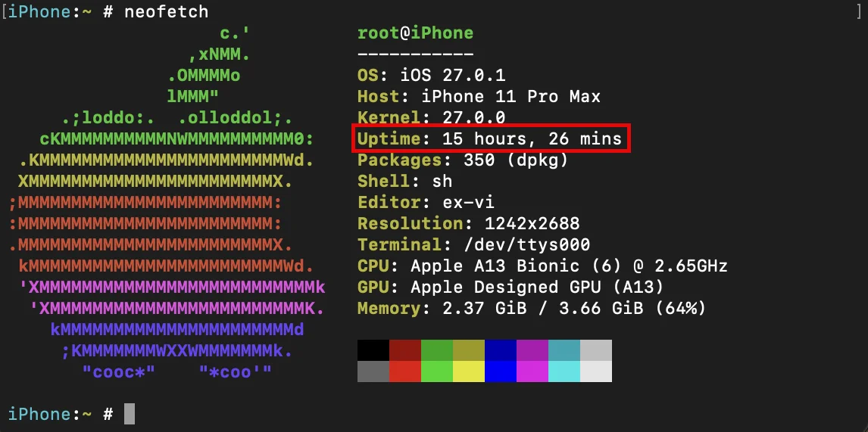Click the green c.' logo line
Image resolution: width=868 pixels, height=432 pixels.
(235, 33)
